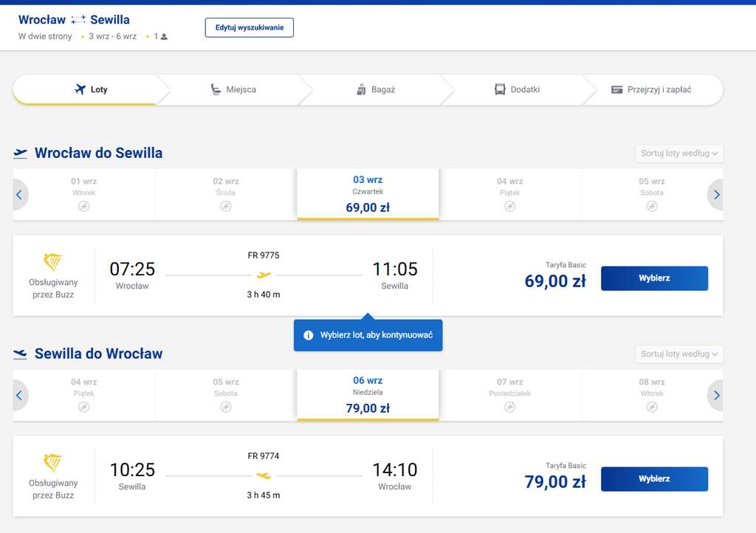The height and width of the screenshot is (533, 756).
Task: Show later outbound dates with right arrow
Action: click(716, 195)
